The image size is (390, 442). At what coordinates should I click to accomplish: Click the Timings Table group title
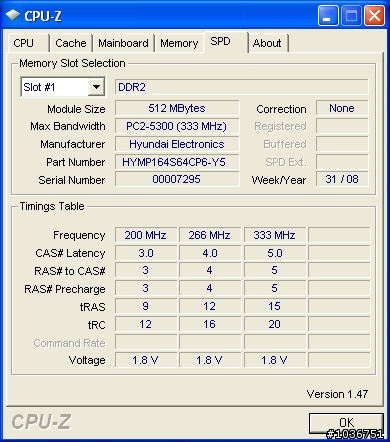52,206
